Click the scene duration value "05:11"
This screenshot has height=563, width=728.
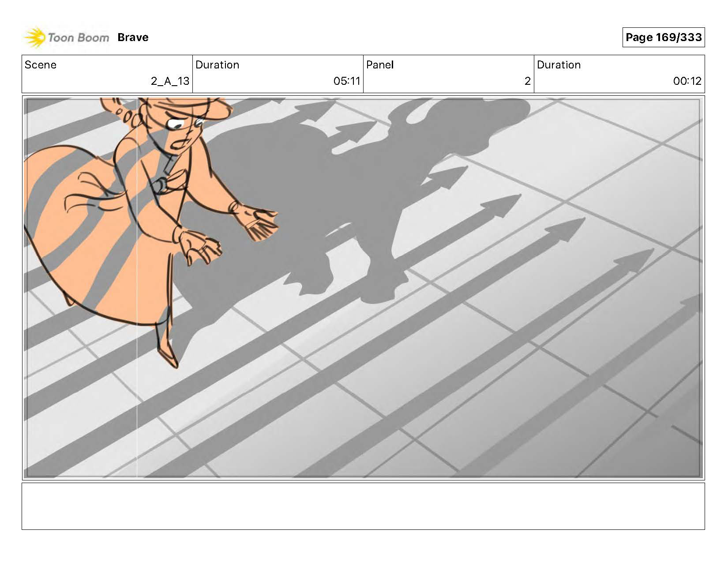[x=347, y=81]
